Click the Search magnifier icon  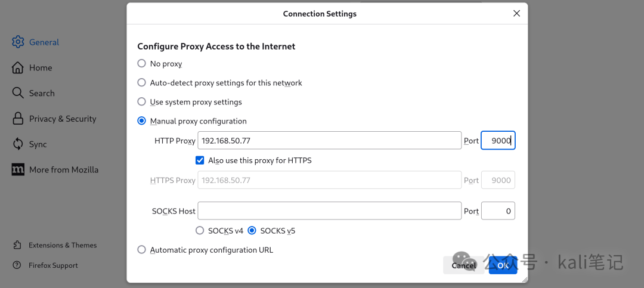(18, 93)
